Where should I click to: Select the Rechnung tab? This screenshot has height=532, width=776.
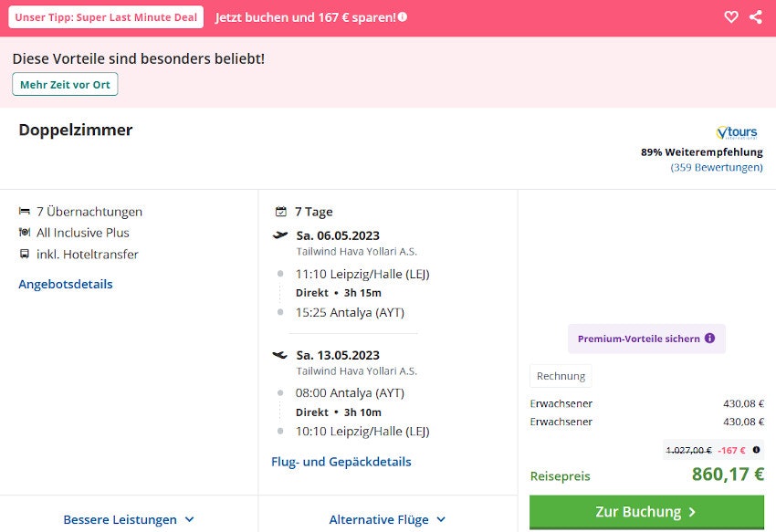[x=561, y=376]
